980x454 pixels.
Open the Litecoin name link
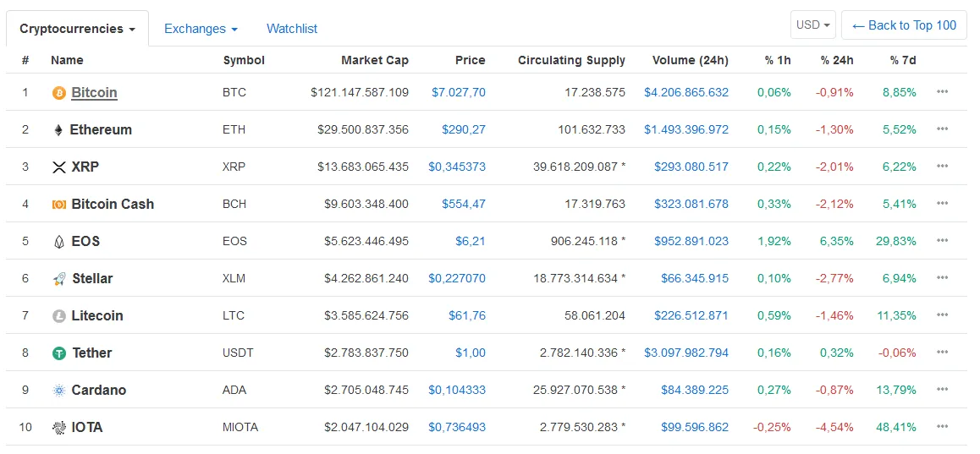coord(96,315)
